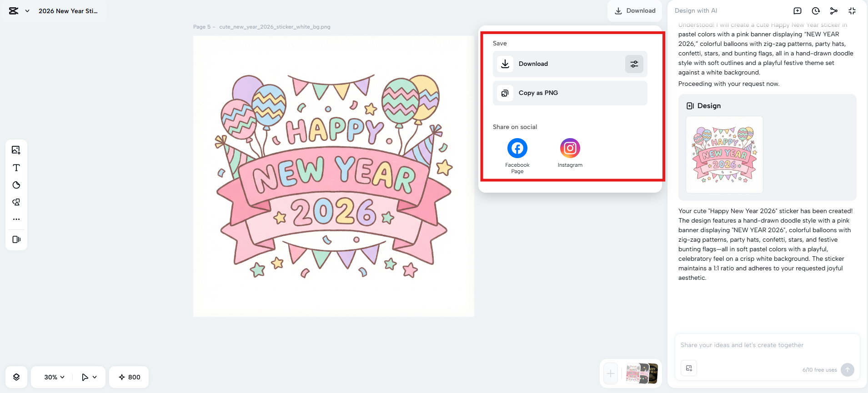Collapse the Design with AI panel
Image resolution: width=868 pixels, height=393 pixels.
coord(852,11)
